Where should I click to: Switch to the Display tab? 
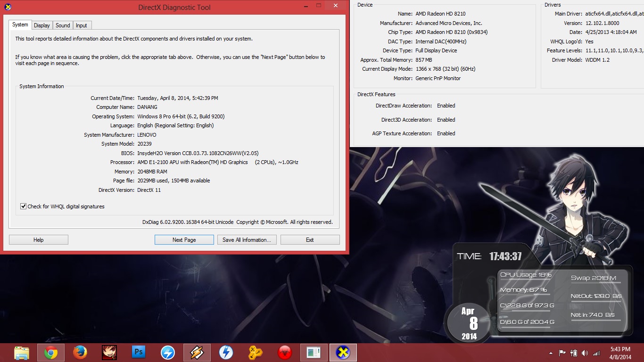click(42, 25)
